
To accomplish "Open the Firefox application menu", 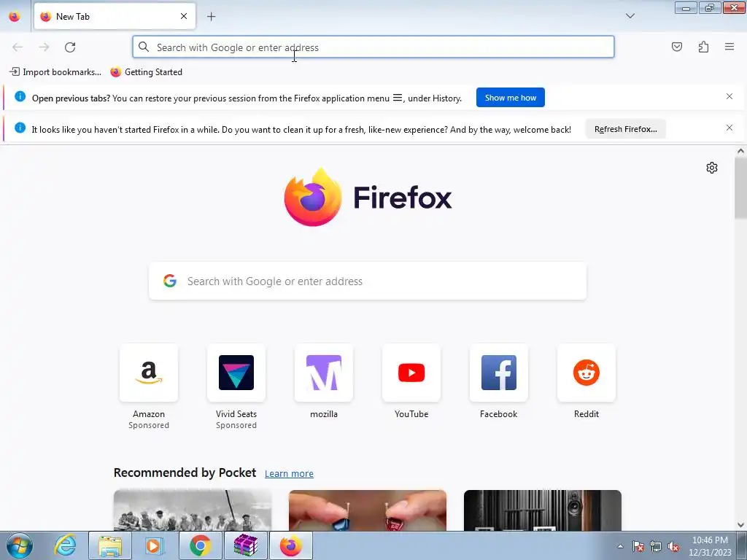I will (729, 47).
